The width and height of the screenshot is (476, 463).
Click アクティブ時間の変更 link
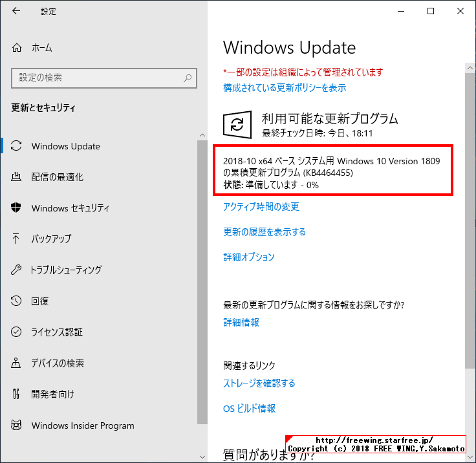point(261,207)
